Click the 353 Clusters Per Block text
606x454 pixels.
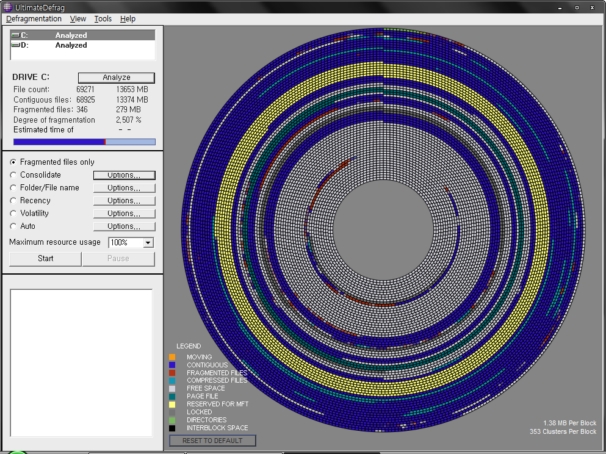(563, 431)
